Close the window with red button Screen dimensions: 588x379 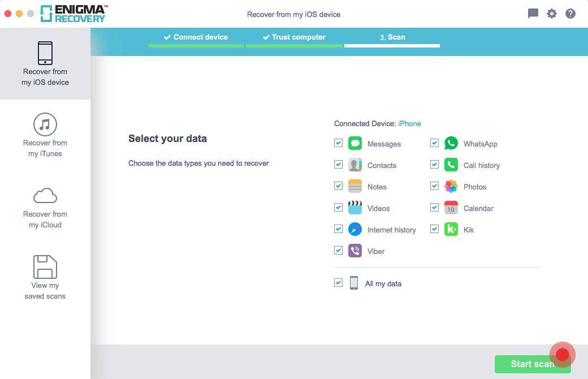tap(8, 14)
